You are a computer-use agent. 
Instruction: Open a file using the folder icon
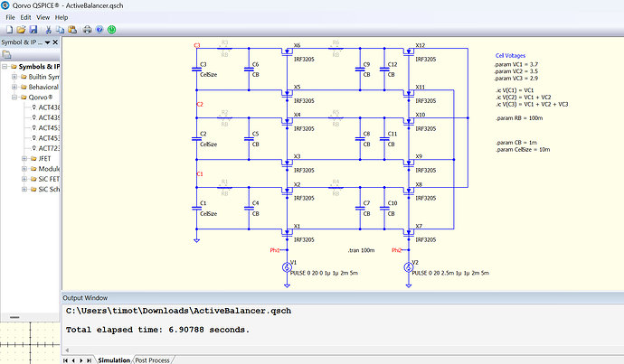coord(21,30)
